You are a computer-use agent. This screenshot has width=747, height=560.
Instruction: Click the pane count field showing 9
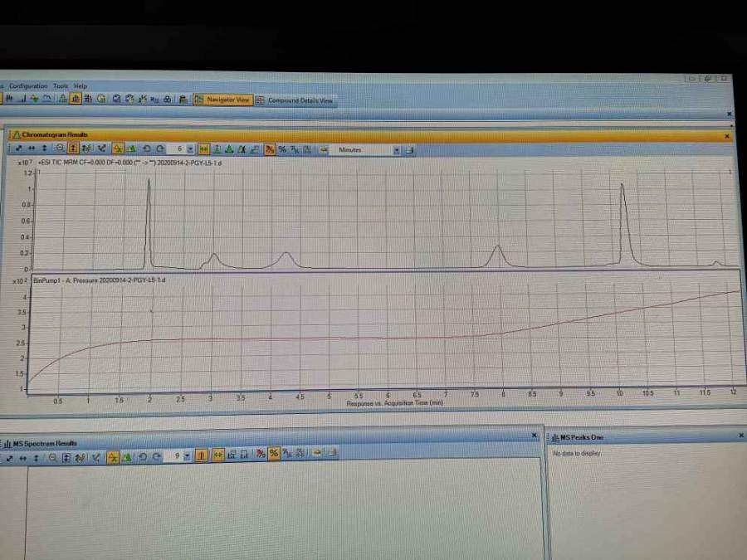173,456
